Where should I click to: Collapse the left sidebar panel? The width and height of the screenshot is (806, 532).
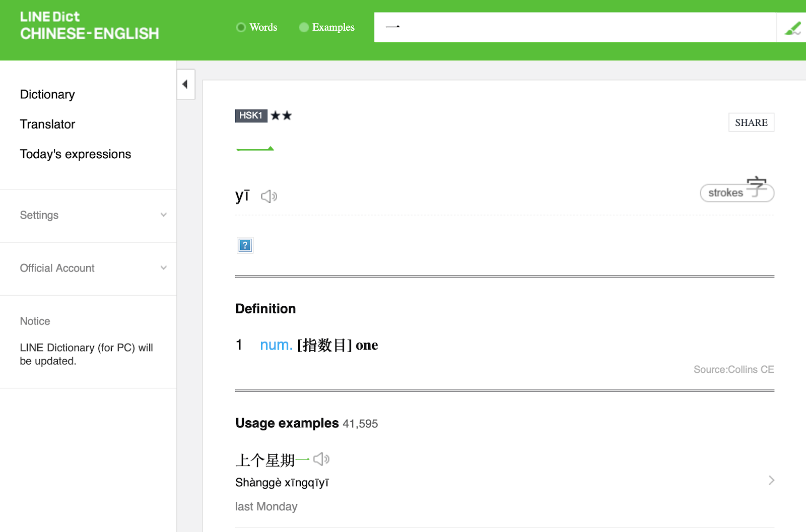185,84
